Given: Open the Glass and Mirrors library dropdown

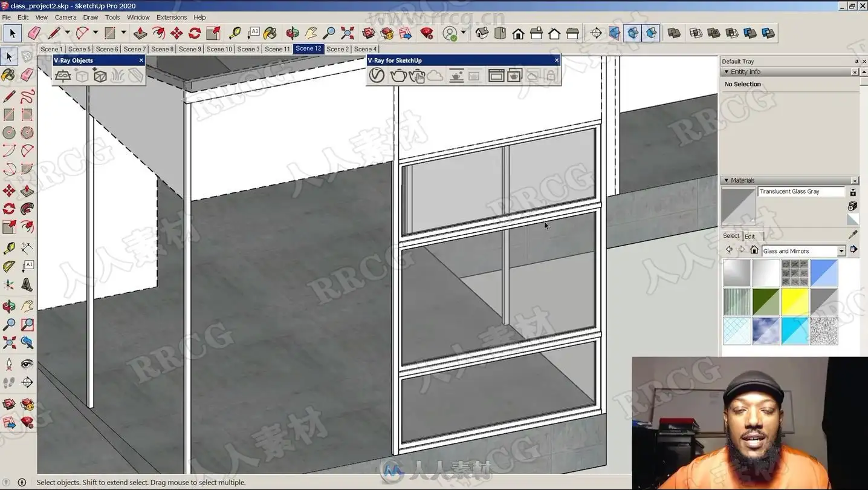Looking at the screenshot, I should tap(841, 251).
